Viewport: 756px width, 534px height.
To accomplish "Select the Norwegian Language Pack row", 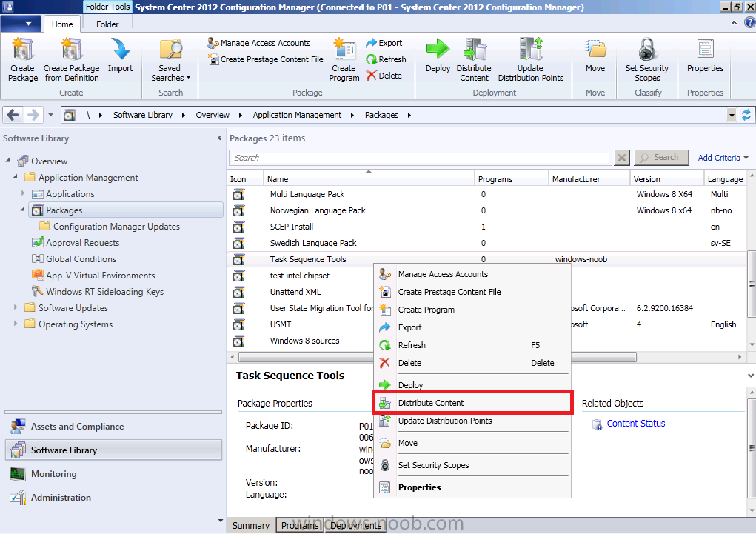I will [487, 210].
